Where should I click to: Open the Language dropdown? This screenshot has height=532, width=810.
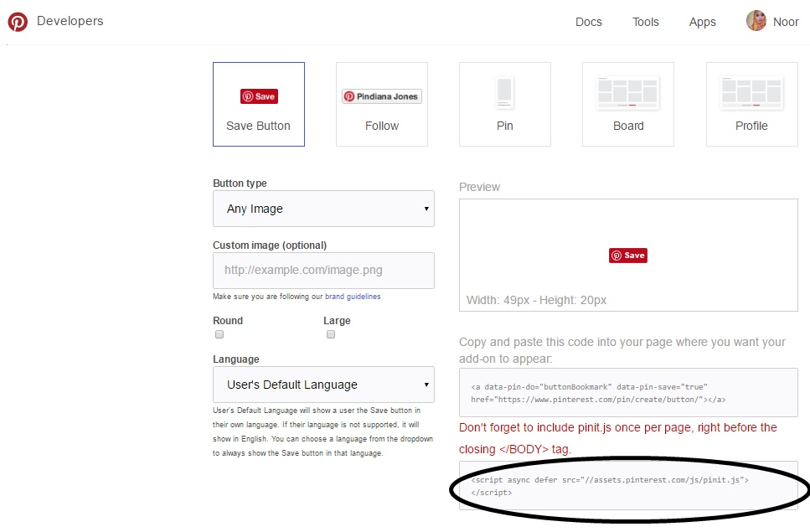323,385
